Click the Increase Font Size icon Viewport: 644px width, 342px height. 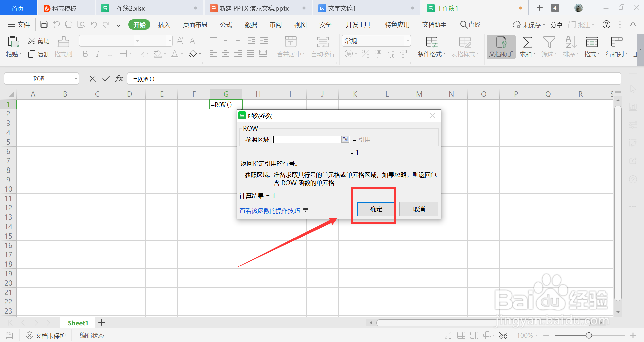tap(180, 41)
